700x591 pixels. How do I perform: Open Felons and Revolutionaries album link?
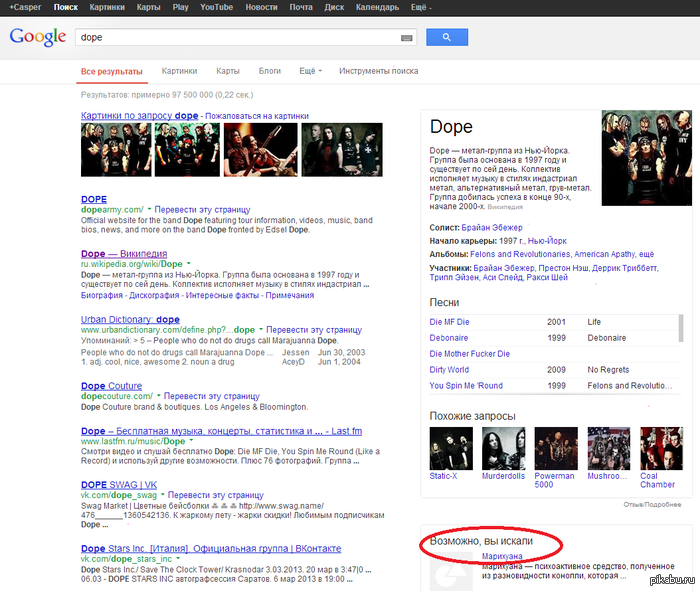coord(520,254)
